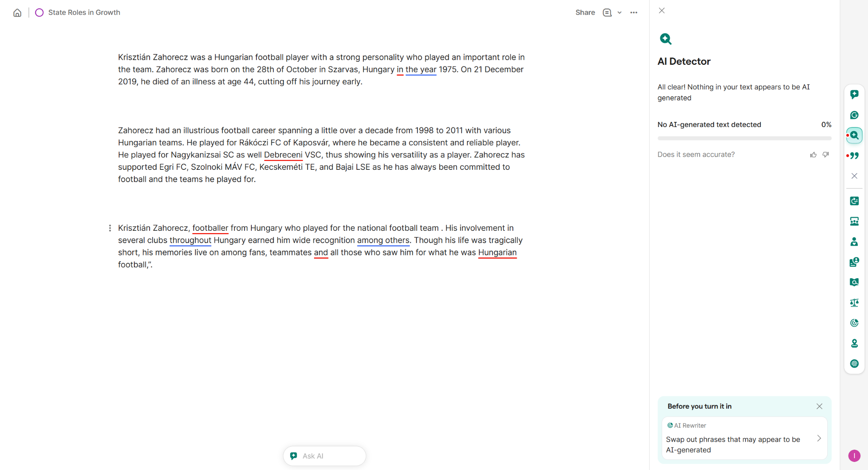This screenshot has width=868, height=470.
Task: Click the thumbs up accuracy feedback
Action: [813, 155]
